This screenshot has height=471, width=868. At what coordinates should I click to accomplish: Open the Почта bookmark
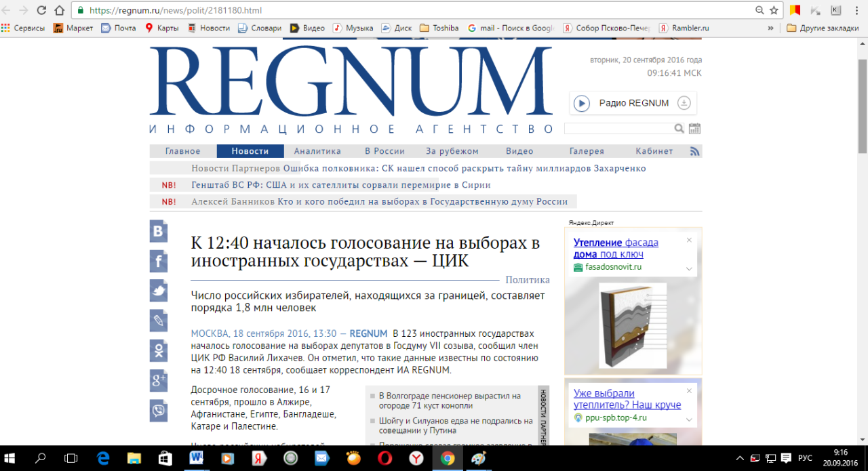click(x=119, y=28)
